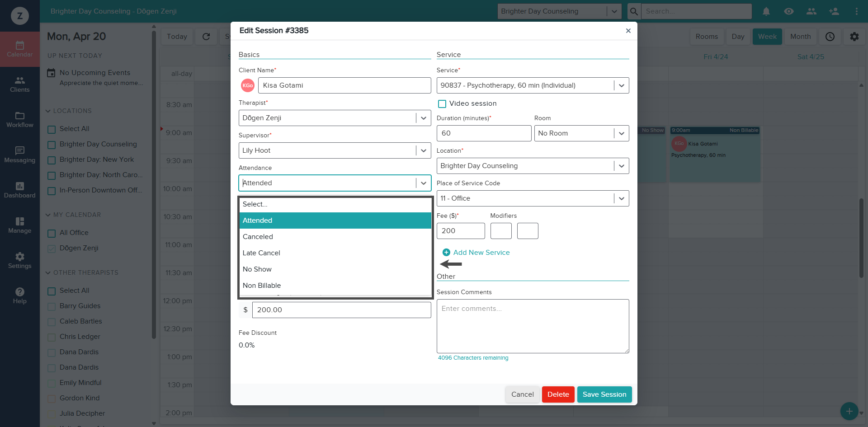Click the Delete button
Viewport: 868px width, 427px height.
click(558, 394)
